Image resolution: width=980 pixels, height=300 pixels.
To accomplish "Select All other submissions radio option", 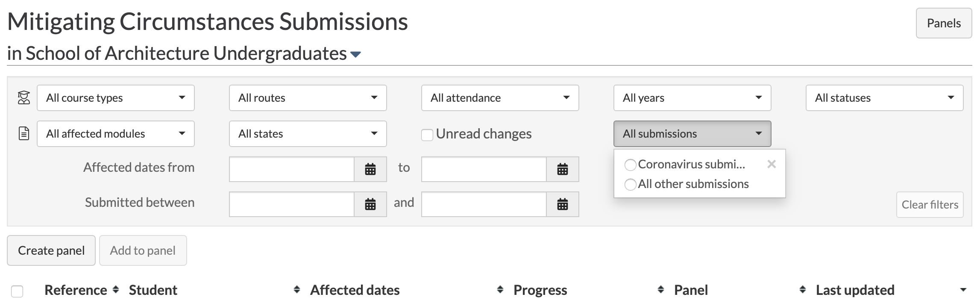I will (630, 184).
